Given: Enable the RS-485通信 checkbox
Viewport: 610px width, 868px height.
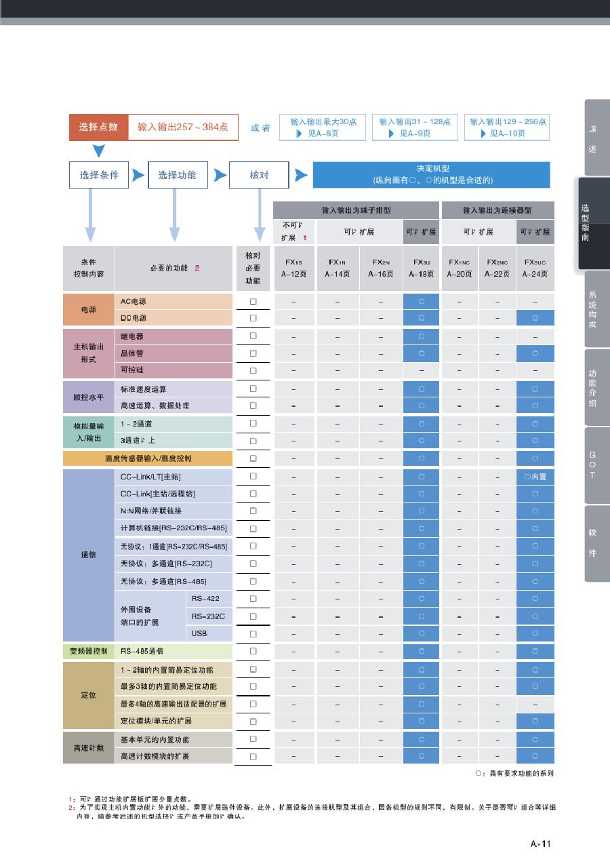Looking at the screenshot, I should pyautogui.click(x=253, y=651).
